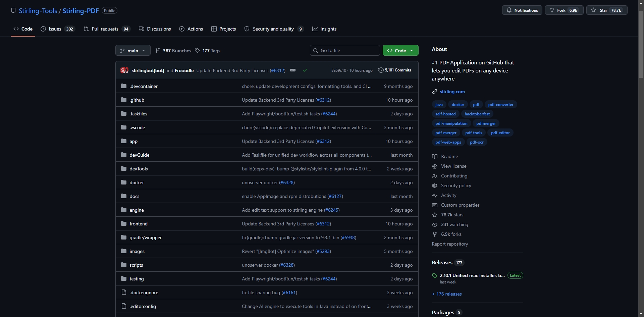Open commit hash 8a59c10
The image size is (644, 317).
338,70
